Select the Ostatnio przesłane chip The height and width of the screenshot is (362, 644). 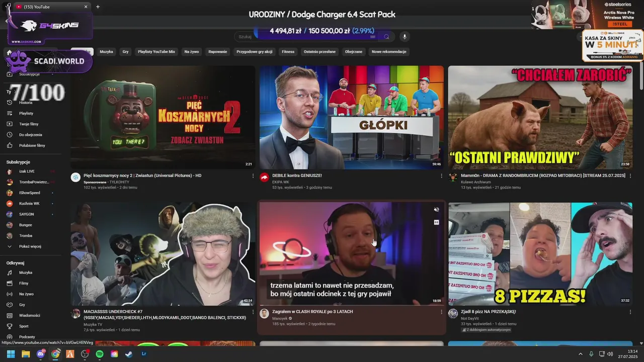319,52
